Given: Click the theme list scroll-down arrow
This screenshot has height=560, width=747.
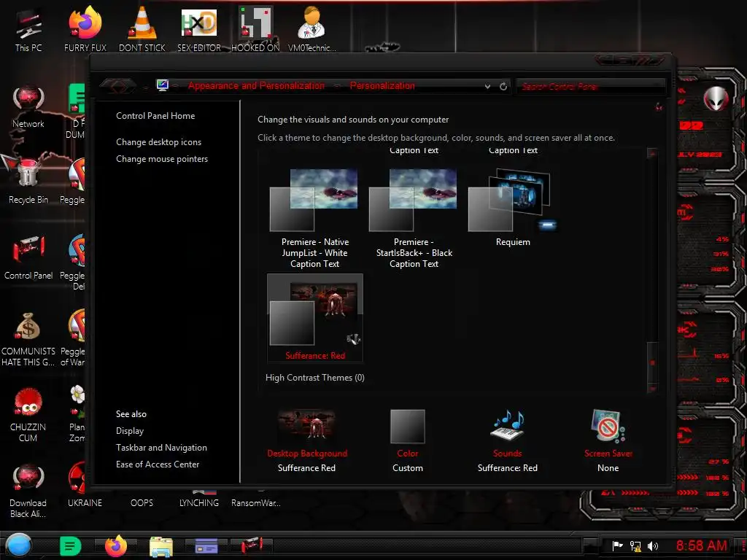Looking at the screenshot, I should (x=653, y=388).
